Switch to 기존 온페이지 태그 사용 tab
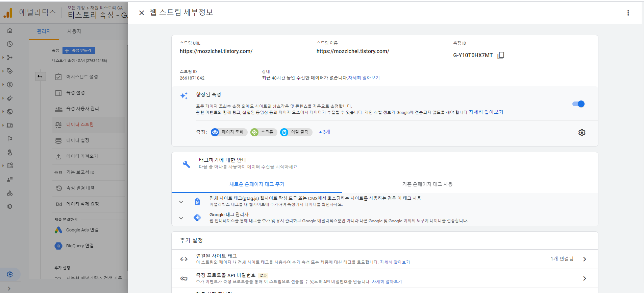This screenshot has width=644, height=293. point(427,184)
